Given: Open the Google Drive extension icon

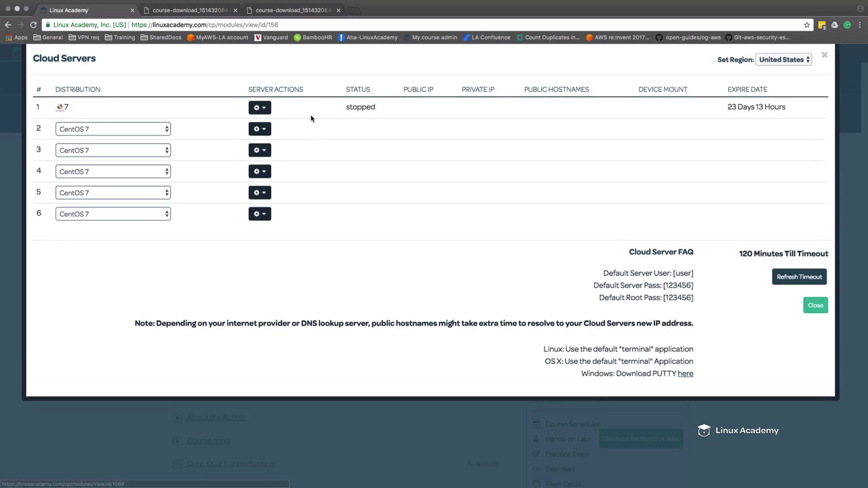Looking at the screenshot, I should coord(834,25).
